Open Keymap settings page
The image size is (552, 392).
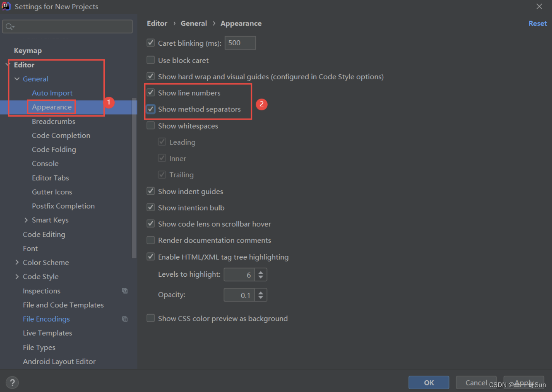28,51
